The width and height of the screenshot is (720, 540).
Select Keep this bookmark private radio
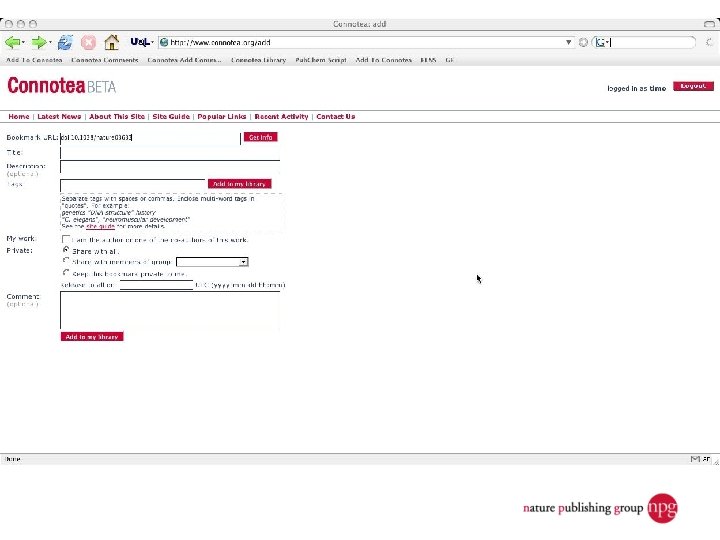66,273
